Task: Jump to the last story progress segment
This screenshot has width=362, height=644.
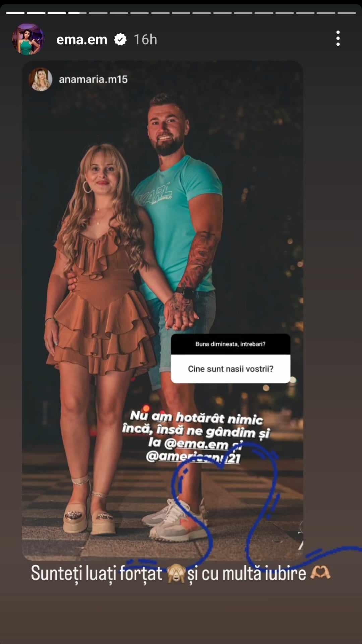Action: [347, 13]
